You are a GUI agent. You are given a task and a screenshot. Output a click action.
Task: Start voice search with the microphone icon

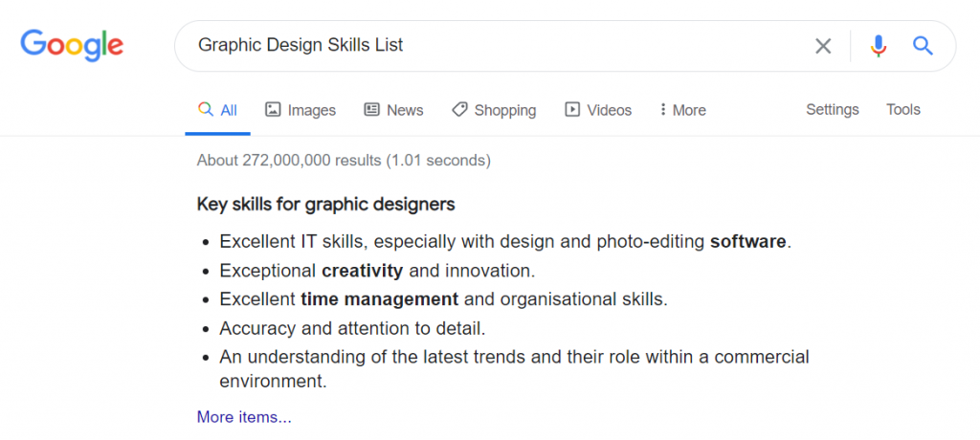pyautogui.click(x=879, y=46)
